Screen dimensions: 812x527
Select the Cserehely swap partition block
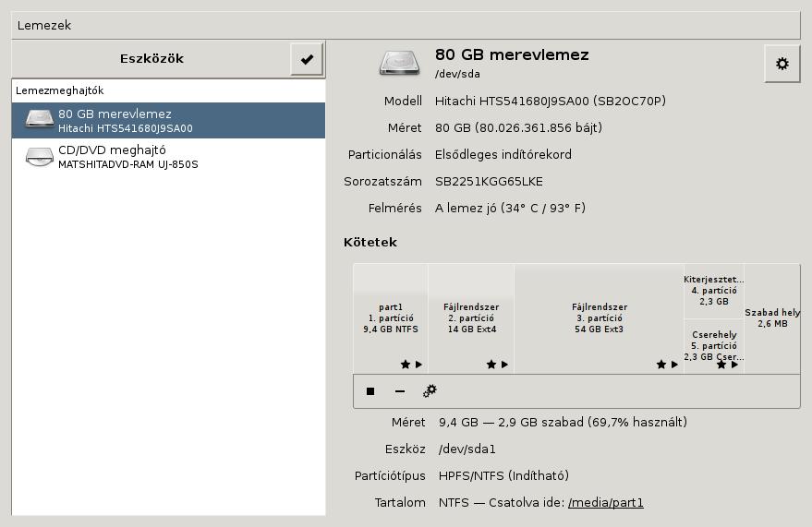pyautogui.click(x=714, y=345)
